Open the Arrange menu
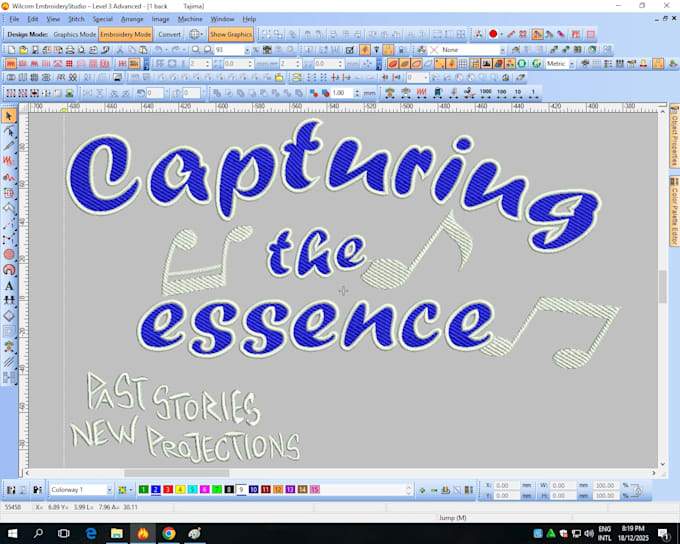The height and width of the screenshot is (544, 680). [x=132, y=19]
